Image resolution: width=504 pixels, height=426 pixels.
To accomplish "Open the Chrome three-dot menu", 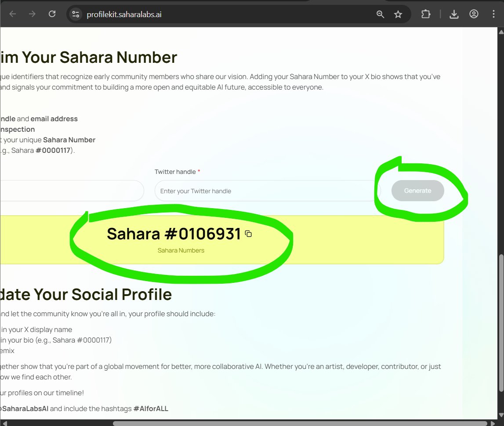I will pyautogui.click(x=493, y=14).
